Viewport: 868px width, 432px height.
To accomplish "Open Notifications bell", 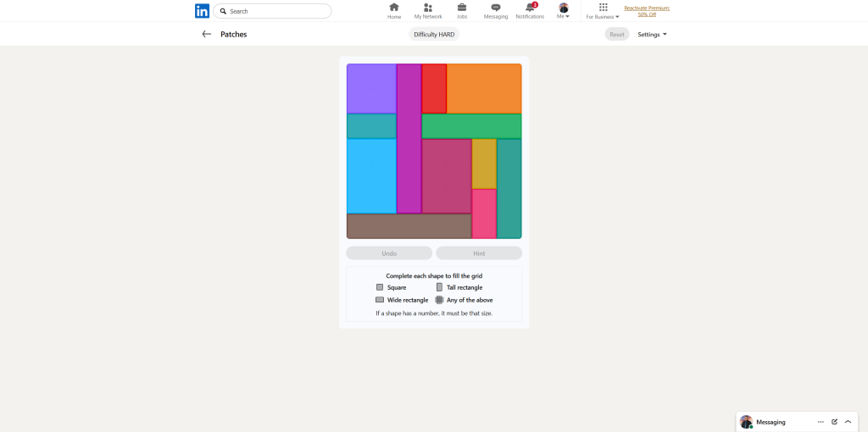I will click(530, 11).
